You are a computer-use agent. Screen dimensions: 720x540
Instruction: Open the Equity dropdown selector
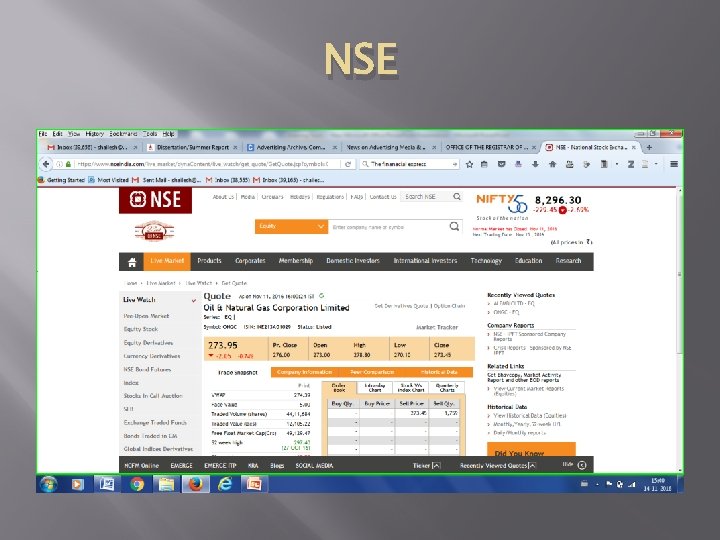coord(291,226)
